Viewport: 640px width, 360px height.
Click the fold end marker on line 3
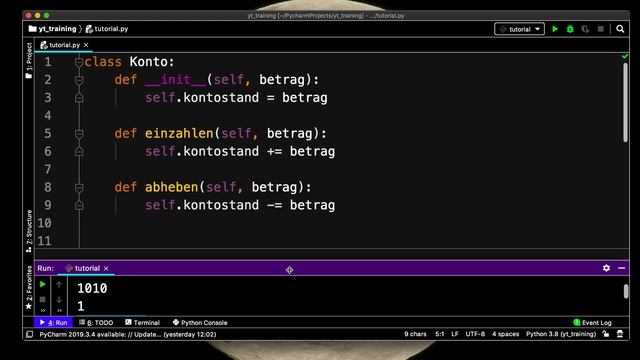pos(79,98)
